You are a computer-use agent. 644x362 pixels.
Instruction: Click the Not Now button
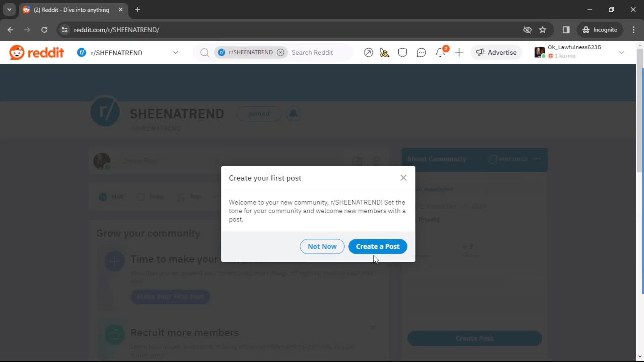coord(322,246)
